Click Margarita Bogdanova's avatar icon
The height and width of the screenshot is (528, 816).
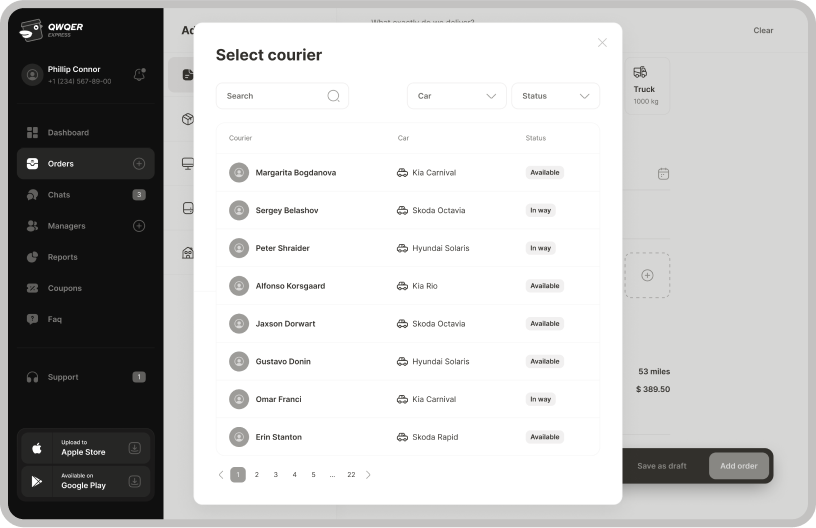click(239, 172)
